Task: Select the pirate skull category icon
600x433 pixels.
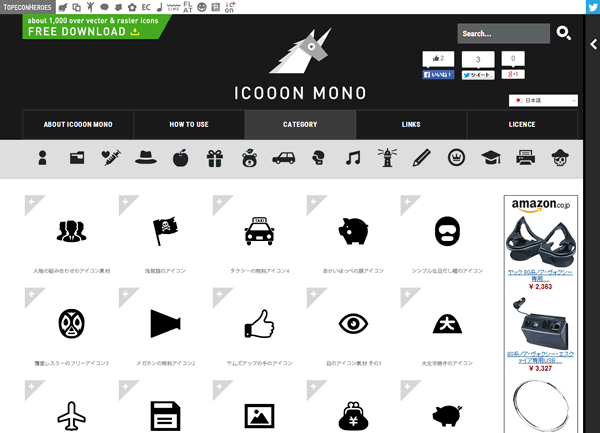Action: pos(560,158)
